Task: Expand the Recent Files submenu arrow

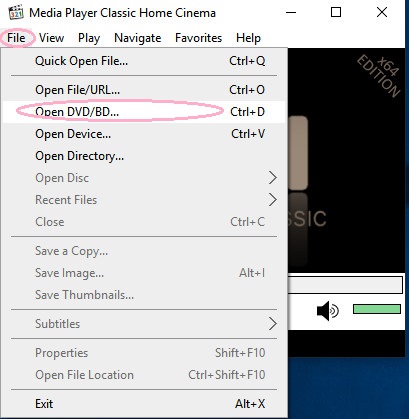Action: point(273,200)
